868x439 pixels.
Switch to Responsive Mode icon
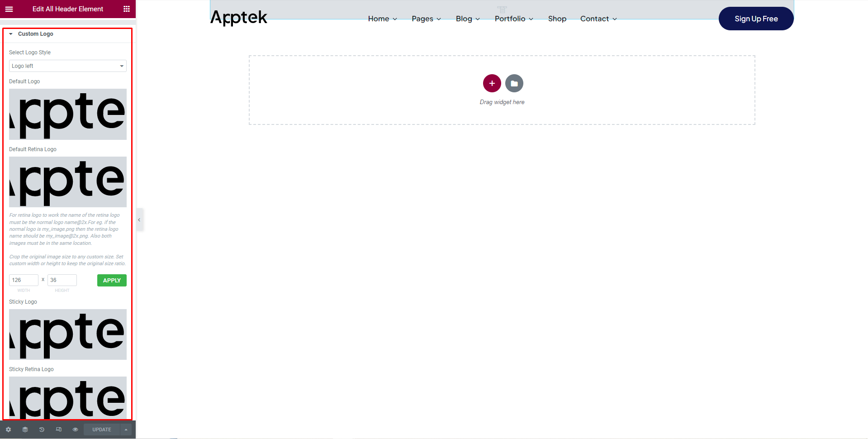tap(58, 429)
